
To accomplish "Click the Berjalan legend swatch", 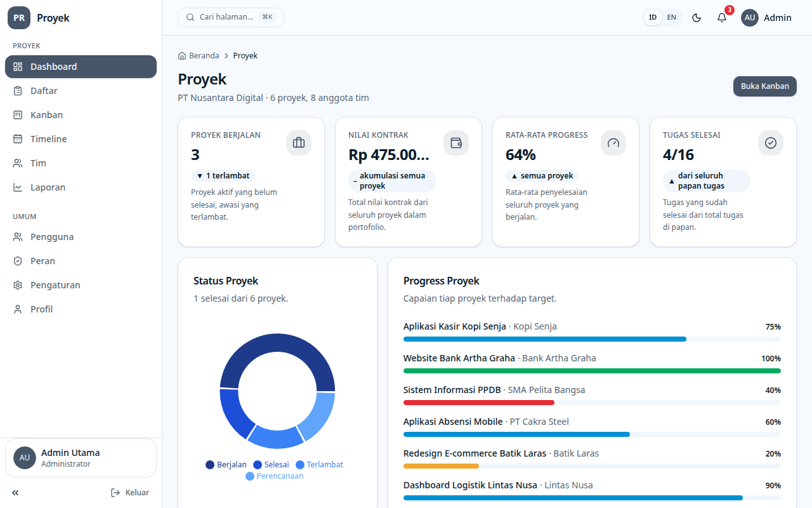I will pos(210,465).
